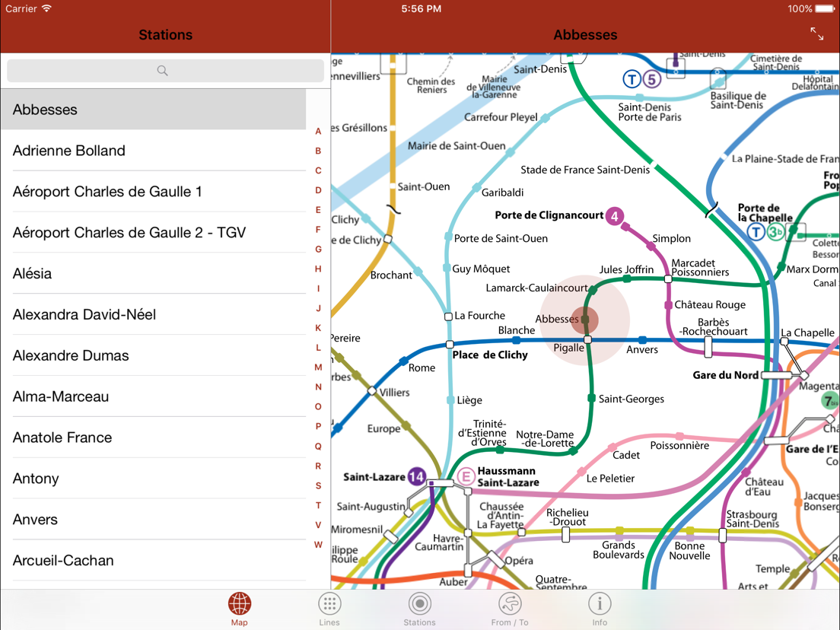Jump to index letter G
The image size is (840, 630).
tap(318, 249)
